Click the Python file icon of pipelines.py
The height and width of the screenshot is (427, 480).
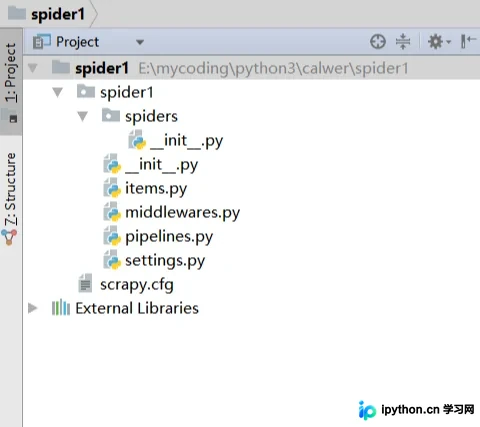112,237
